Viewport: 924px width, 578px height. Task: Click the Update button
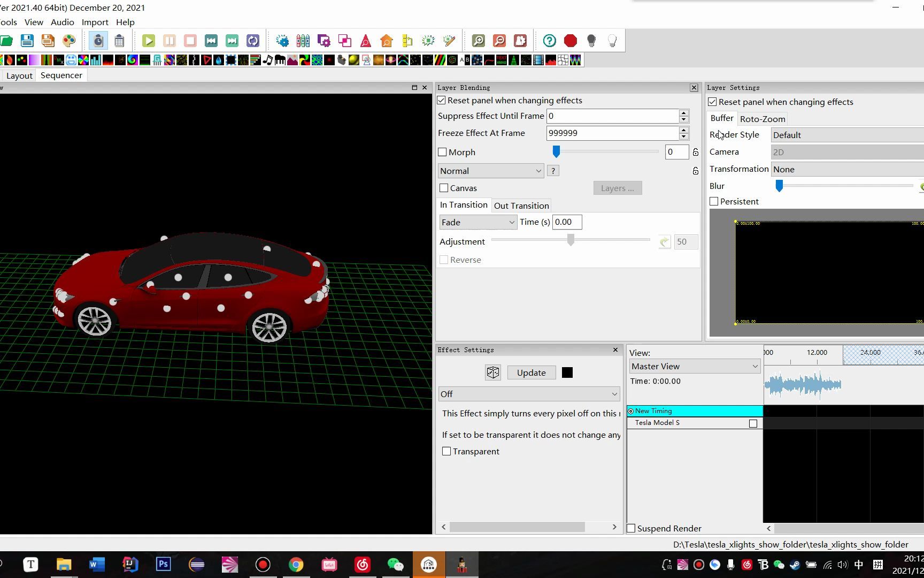[531, 373]
